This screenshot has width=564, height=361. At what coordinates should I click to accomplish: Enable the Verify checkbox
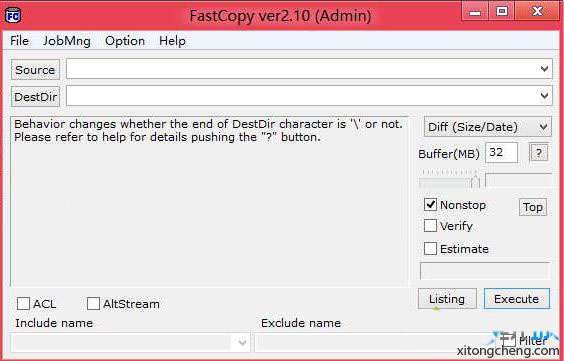[x=430, y=226]
